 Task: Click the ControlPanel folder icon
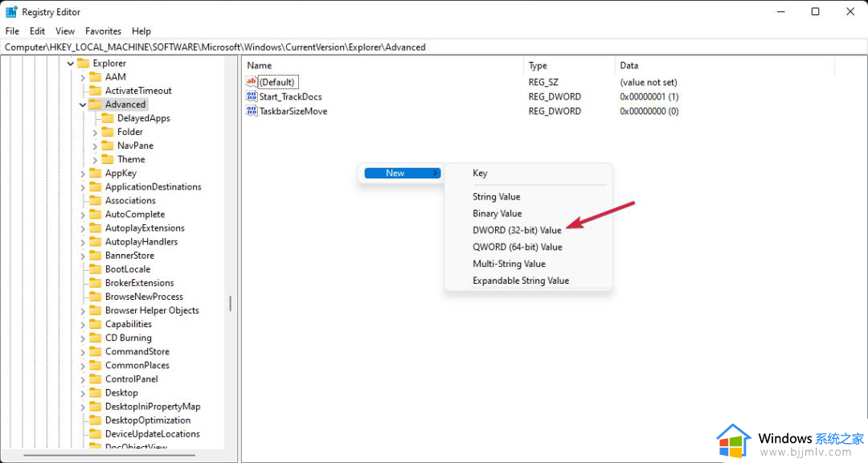[95, 379]
